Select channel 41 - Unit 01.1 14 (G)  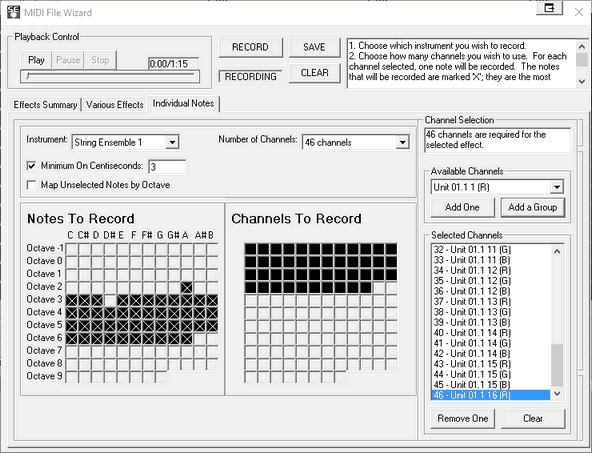click(491, 343)
